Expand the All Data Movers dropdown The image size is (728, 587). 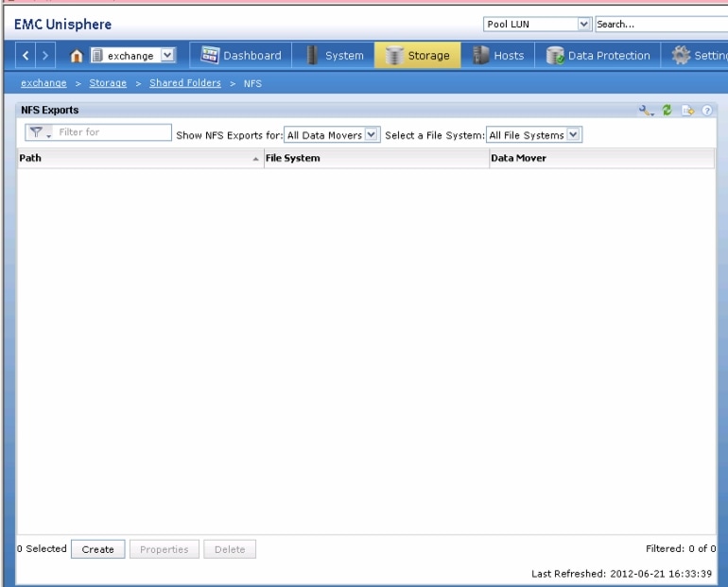pyautogui.click(x=372, y=134)
